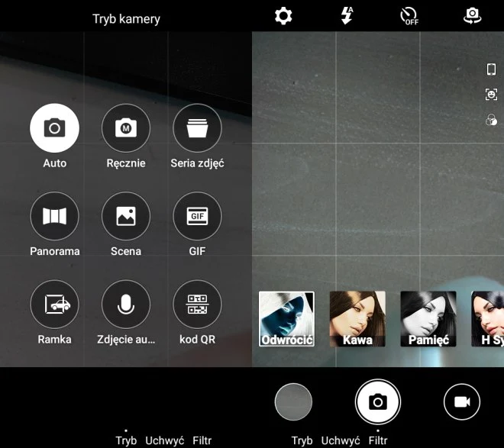The height and width of the screenshot is (448, 504).
Task: Switch to Ręcznie manual mode
Action: (x=126, y=128)
